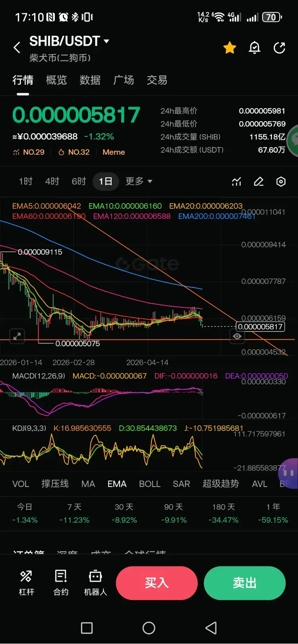The image size is (298, 644).
Task: Open the chart indicators icon
Action: coord(236,182)
